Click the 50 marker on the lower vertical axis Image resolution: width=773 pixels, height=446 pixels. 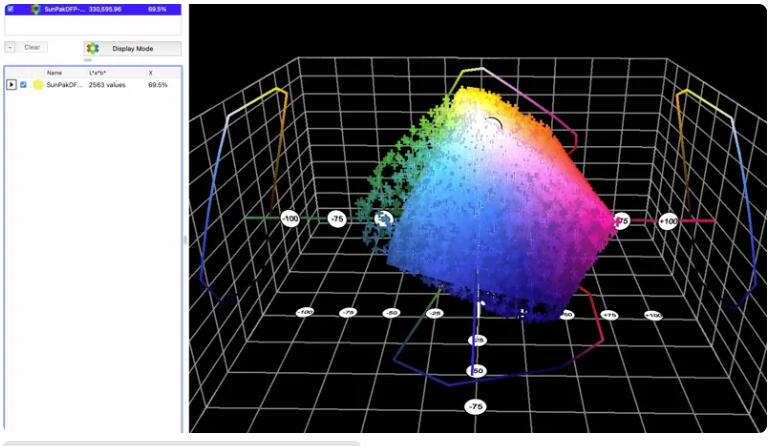pos(477,371)
